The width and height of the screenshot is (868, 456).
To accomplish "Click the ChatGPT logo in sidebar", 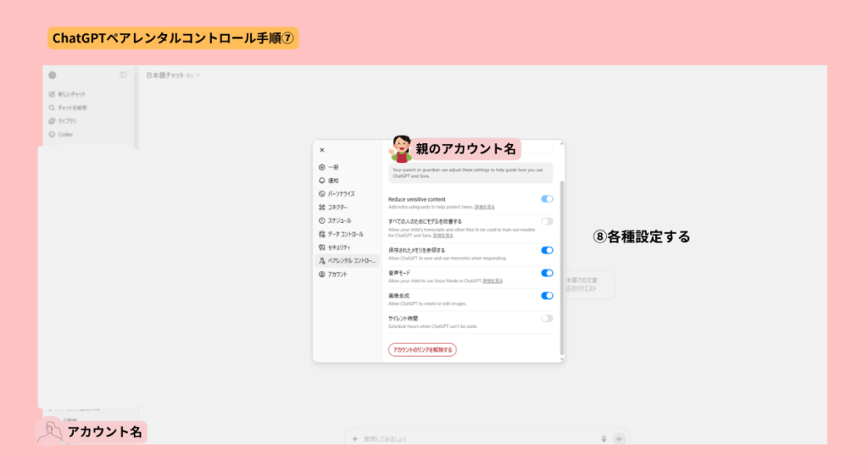I will (53, 75).
